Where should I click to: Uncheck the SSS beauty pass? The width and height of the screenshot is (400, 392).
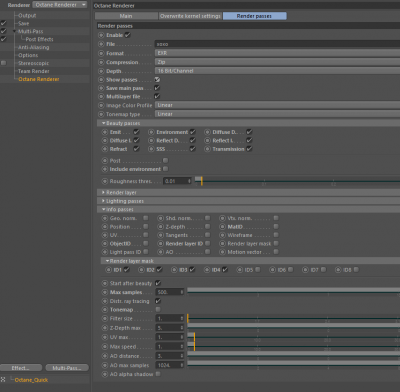click(x=193, y=149)
